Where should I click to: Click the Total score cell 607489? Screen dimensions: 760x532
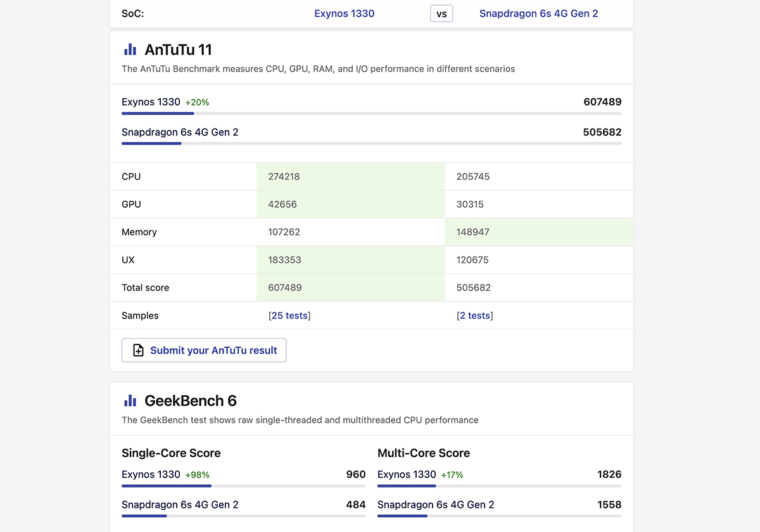coord(285,288)
